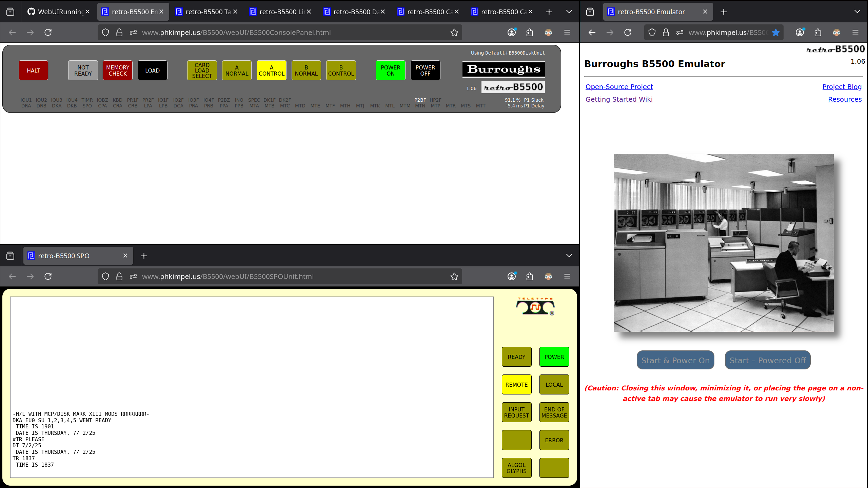Toggle ALGOL GLYPHS on the SPO

coord(516,468)
